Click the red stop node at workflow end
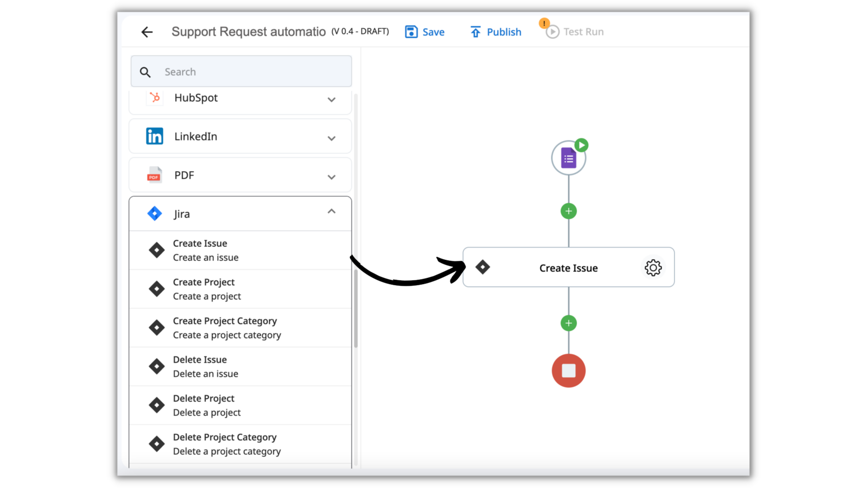This screenshot has height=488, width=868. coord(568,371)
